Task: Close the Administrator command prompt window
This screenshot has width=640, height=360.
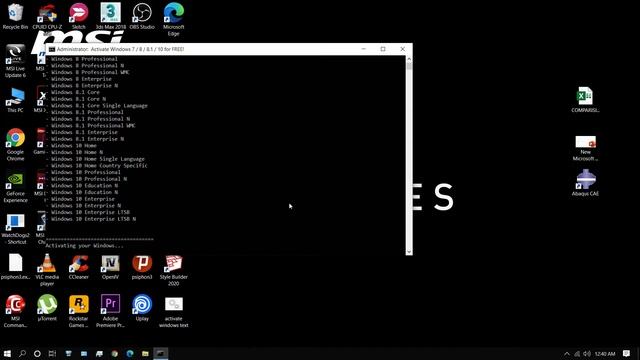Action: pyautogui.click(x=402, y=49)
